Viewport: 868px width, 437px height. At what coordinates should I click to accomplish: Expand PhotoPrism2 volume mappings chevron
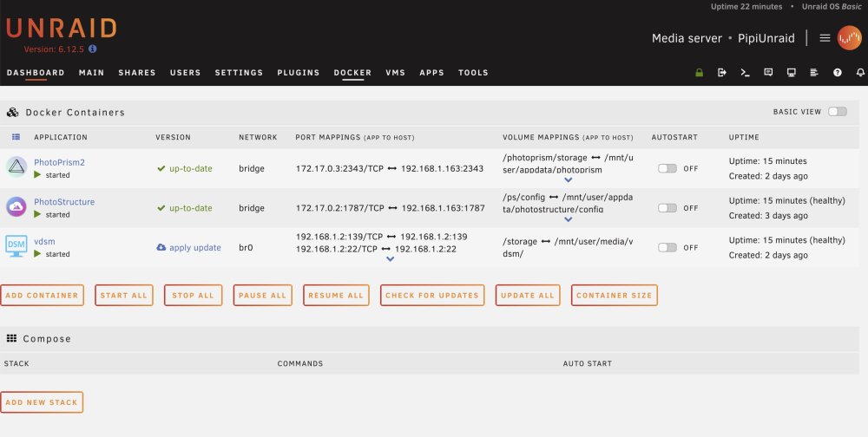pos(568,179)
